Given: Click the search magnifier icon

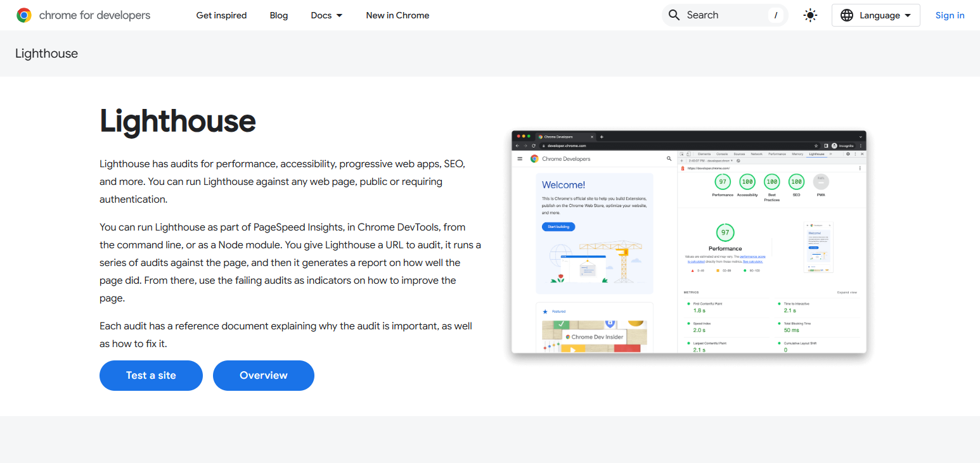Looking at the screenshot, I should pos(674,15).
